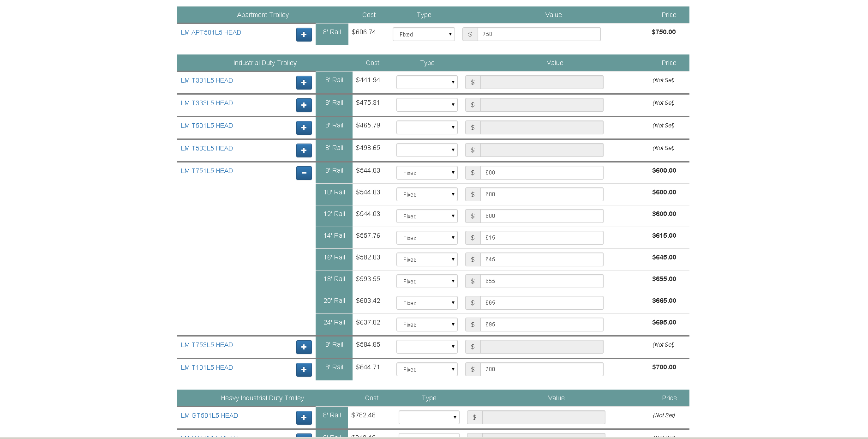
Task: Open Type dropdown for the 10' Rail row
Action: 427,194
